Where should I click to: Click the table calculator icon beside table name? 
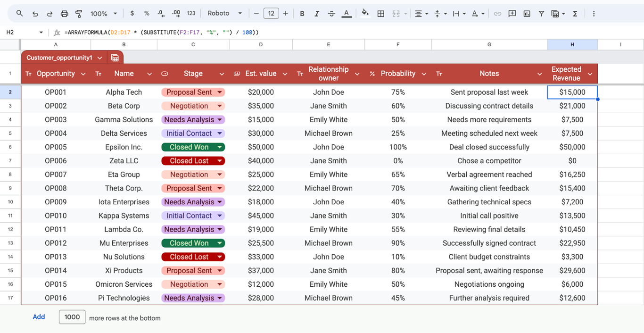pos(115,58)
